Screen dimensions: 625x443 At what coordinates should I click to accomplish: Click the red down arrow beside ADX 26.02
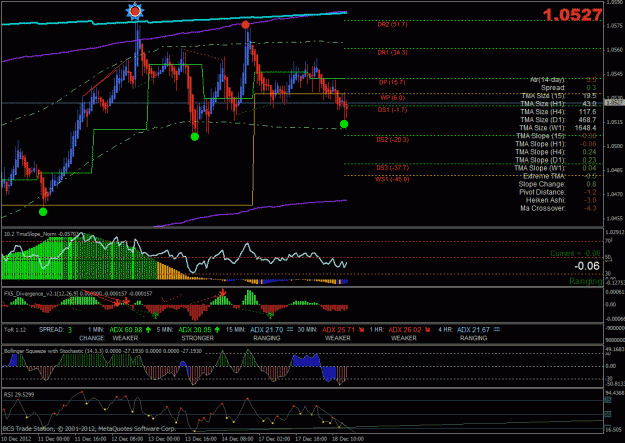tap(427, 330)
